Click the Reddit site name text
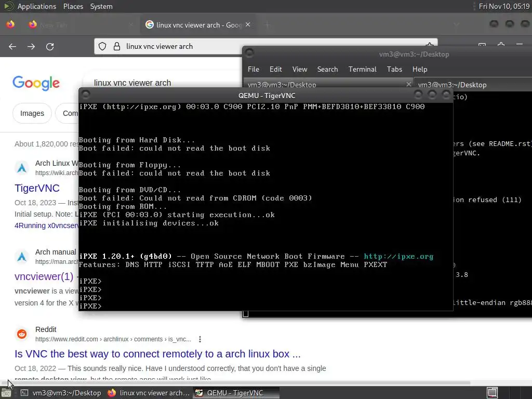 pyautogui.click(x=46, y=329)
